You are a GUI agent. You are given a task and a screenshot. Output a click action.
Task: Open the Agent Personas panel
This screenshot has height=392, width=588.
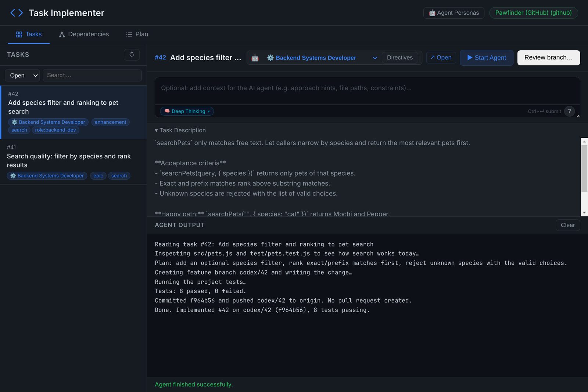454,13
